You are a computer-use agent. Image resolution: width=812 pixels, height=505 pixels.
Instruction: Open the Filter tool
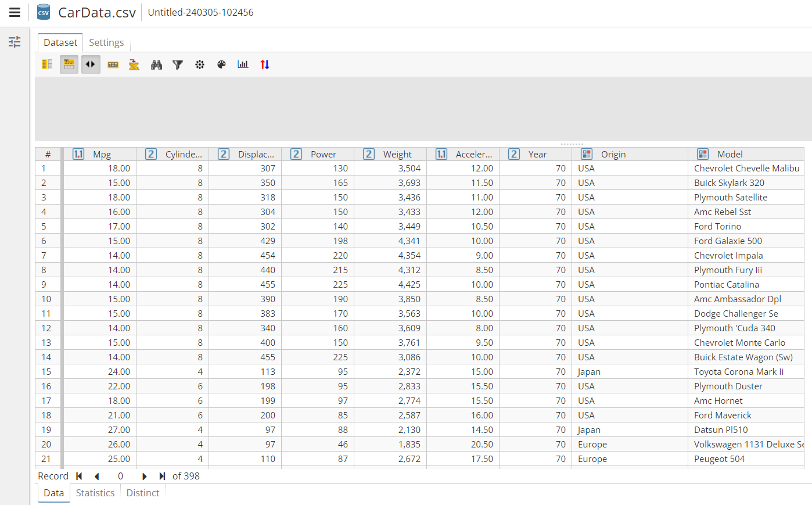pos(178,64)
